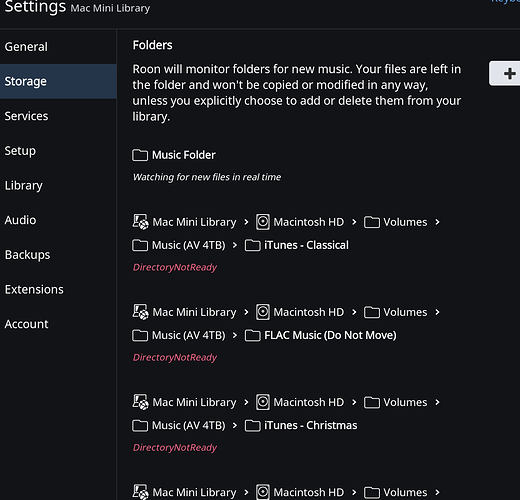520x500 pixels.
Task: Click the Mac Mini Library subtitle beside Settings
Action: click(110, 8)
